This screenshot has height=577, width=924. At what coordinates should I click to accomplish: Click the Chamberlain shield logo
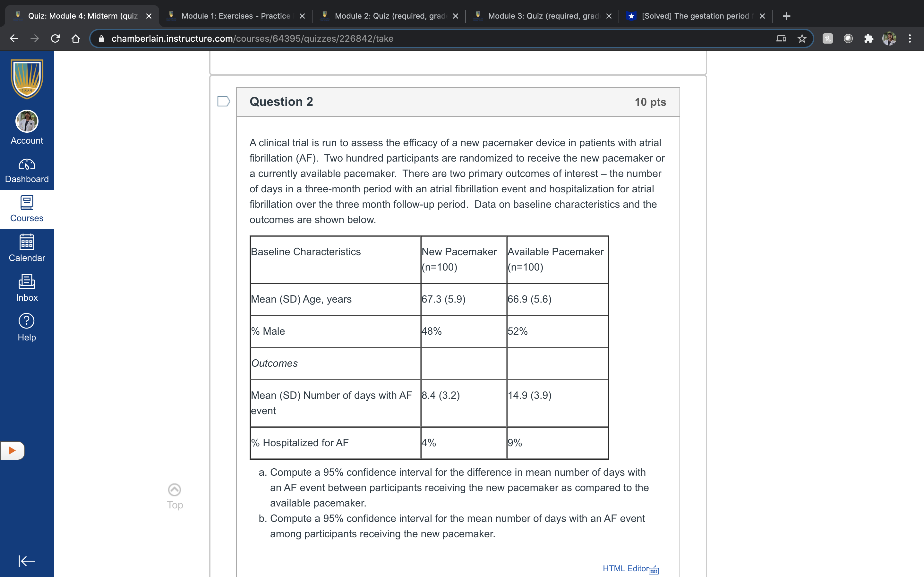(x=27, y=79)
